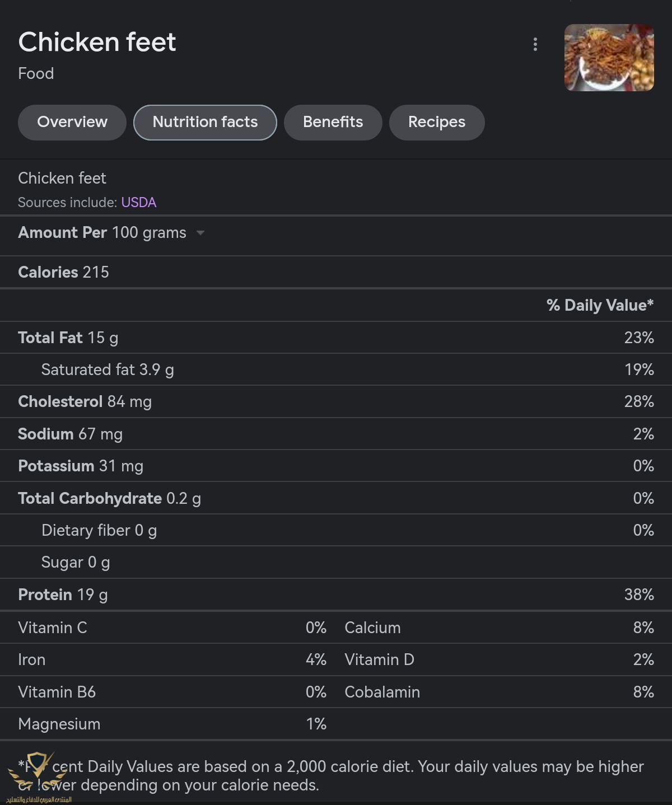Click the Saturated fat 3.9 g row
Viewport: 672px width, 805px height.
click(336, 369)
